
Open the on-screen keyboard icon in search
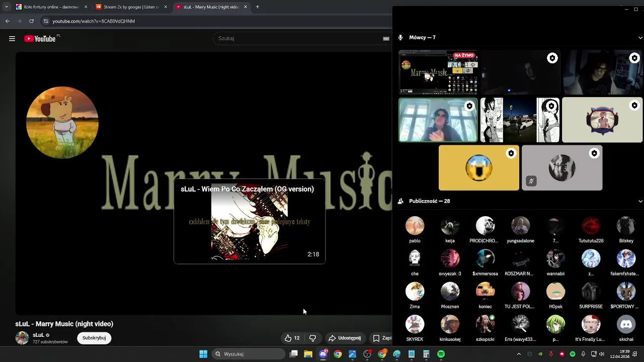[386, 38]
